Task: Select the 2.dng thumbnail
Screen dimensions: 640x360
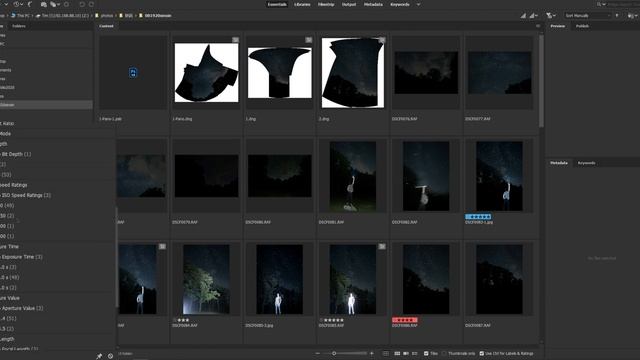Action: point(353,73)
